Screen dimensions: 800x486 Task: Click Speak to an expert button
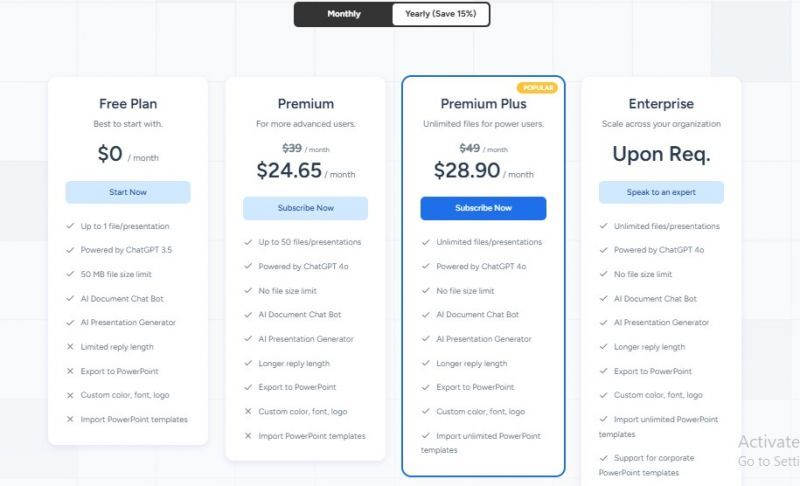tap(661, 192)
